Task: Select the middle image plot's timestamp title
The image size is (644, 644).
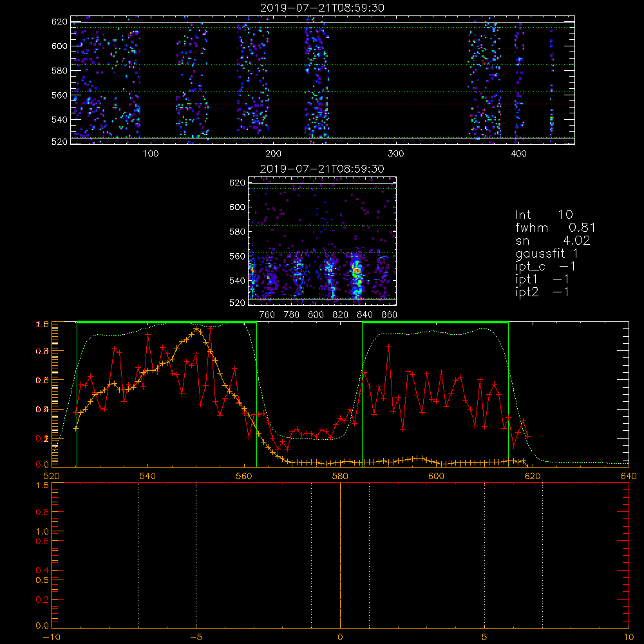Action: (322, 169)
